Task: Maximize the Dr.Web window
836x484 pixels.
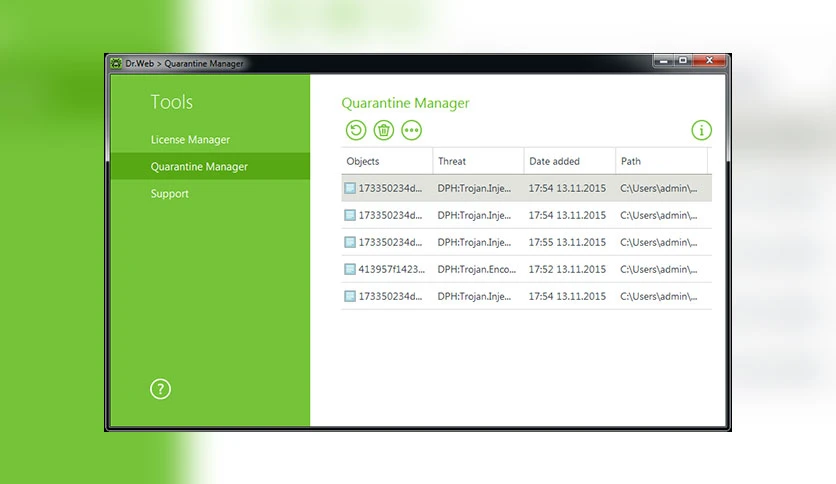Action: (682, 61)
